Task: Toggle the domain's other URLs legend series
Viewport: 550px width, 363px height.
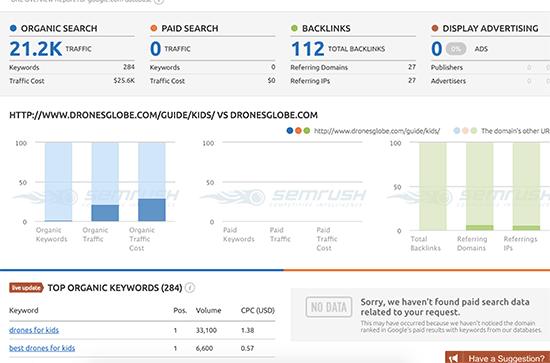Action: coord(502,131)
